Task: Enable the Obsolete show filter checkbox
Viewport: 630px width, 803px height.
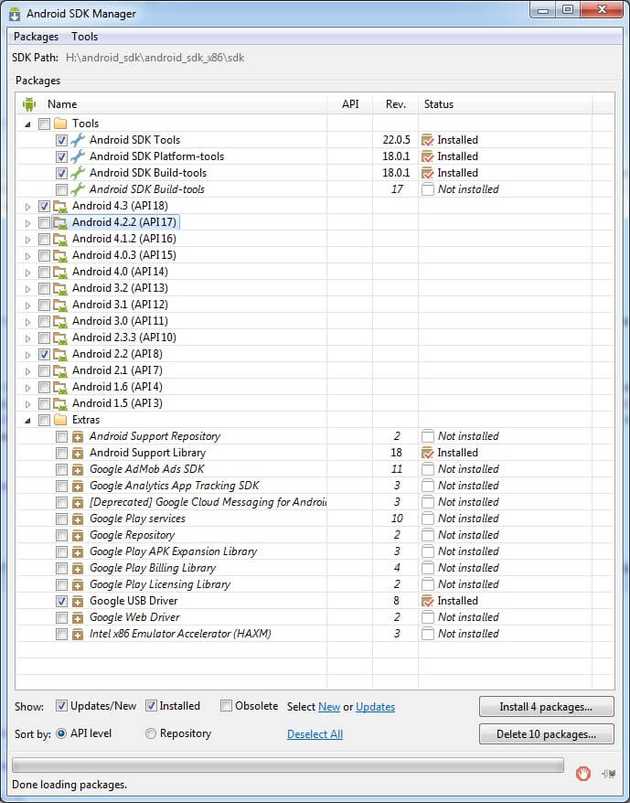Action: [x=226, y=706]
